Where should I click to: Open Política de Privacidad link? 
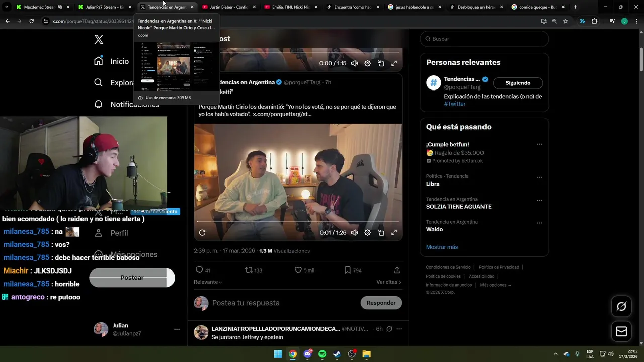click(499, 267)
